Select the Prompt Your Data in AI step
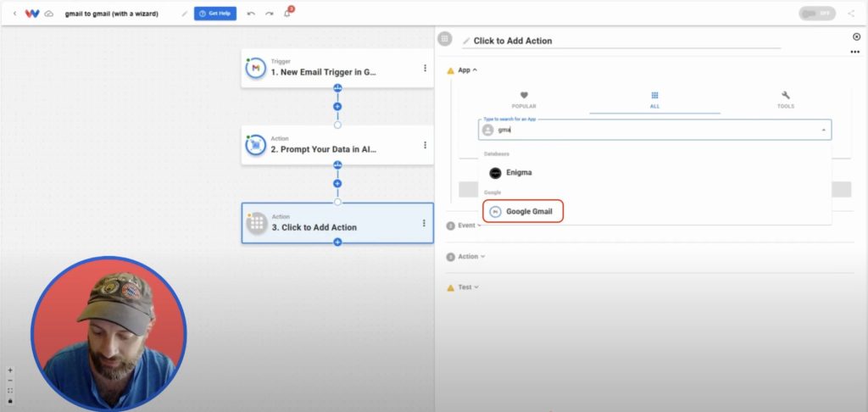868x412 pixels. click(337, 144)
